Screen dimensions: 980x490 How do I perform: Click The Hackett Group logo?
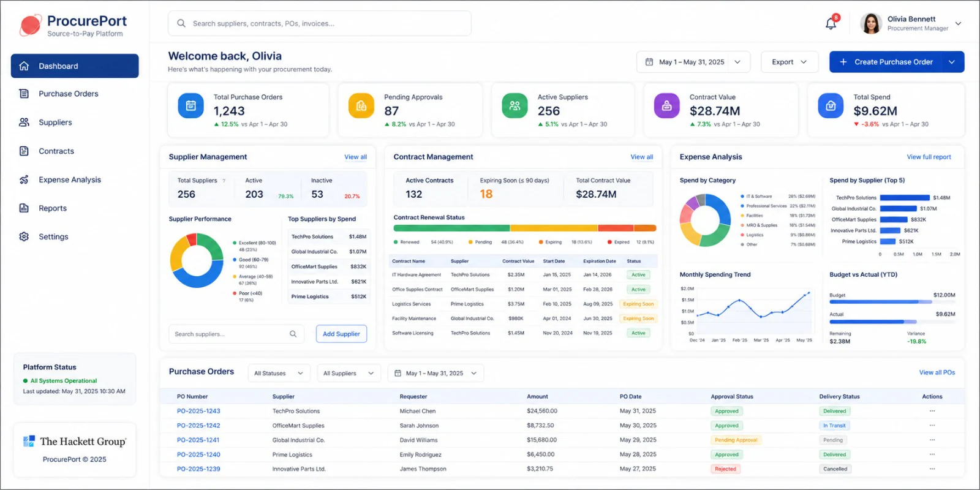[x=75, y=441]
